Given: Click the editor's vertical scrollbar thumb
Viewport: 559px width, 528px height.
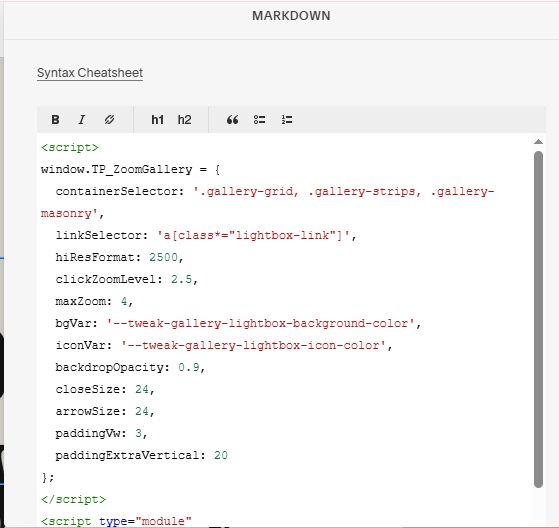Looking at the screenshot, I should [x=538, y=319].
